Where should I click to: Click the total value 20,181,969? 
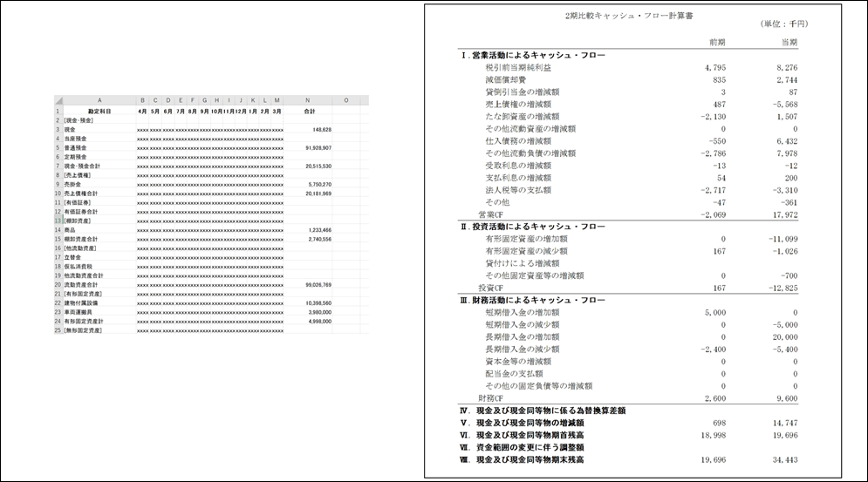tap(318, 193)
